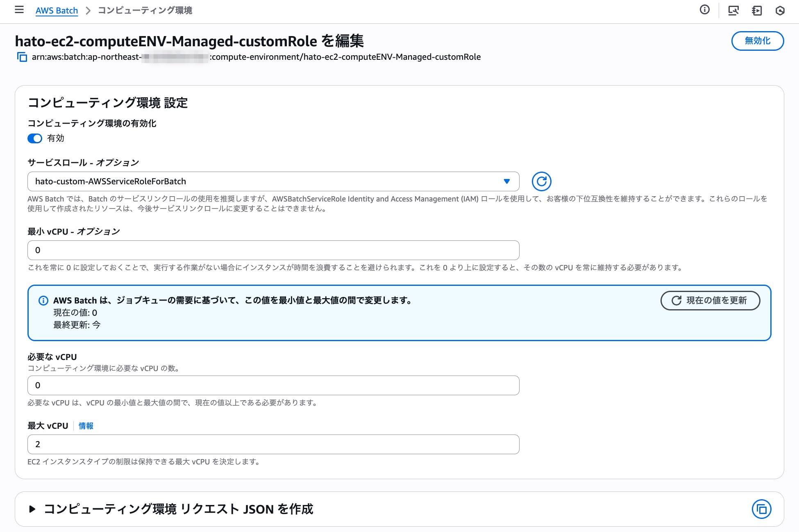Click the hexagon settings icon in top bar
799x532 pixels.
click(x=780, y=11)
